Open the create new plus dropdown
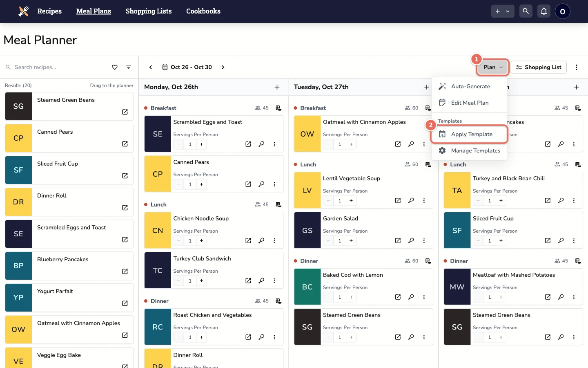Image resolution: width=588 pixels, height=368 pixels. [x=502, y=11]
